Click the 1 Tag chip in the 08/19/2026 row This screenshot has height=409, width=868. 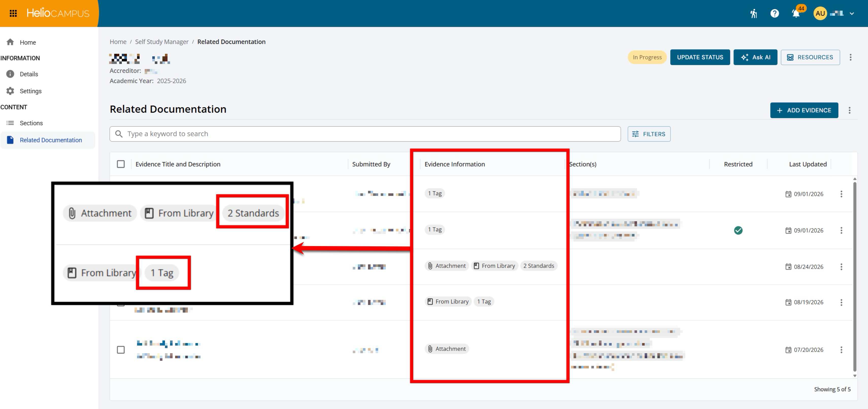(483, 301)
